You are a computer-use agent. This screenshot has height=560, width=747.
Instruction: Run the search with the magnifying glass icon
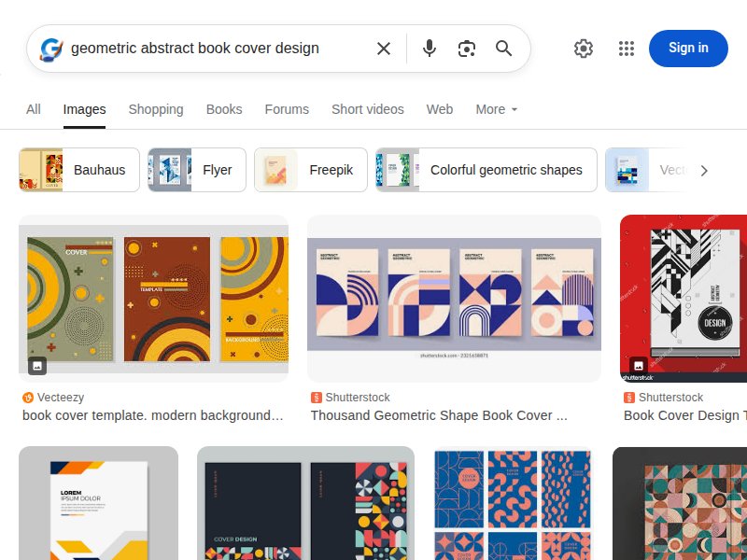point(504,49)
